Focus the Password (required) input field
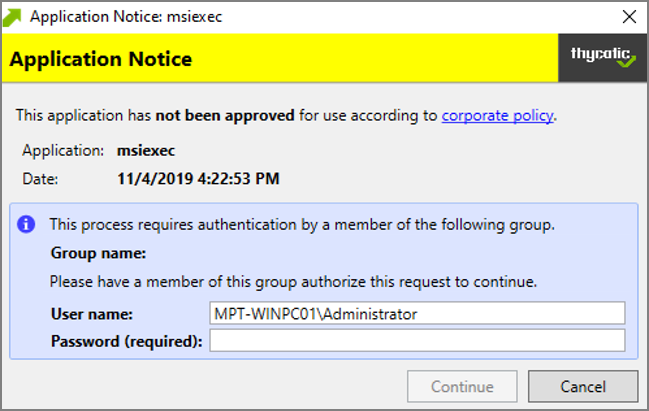 417,341
